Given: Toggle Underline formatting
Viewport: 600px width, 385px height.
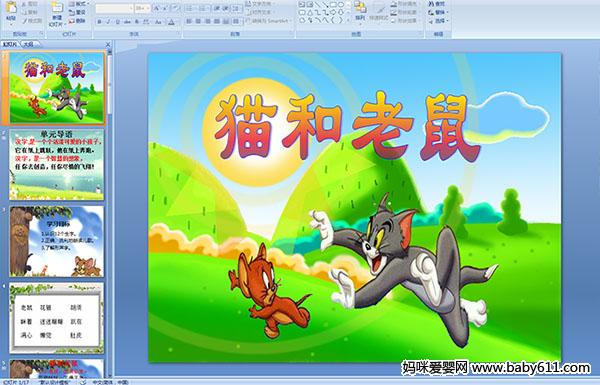Looking at the screenshot, I should 117,22.
